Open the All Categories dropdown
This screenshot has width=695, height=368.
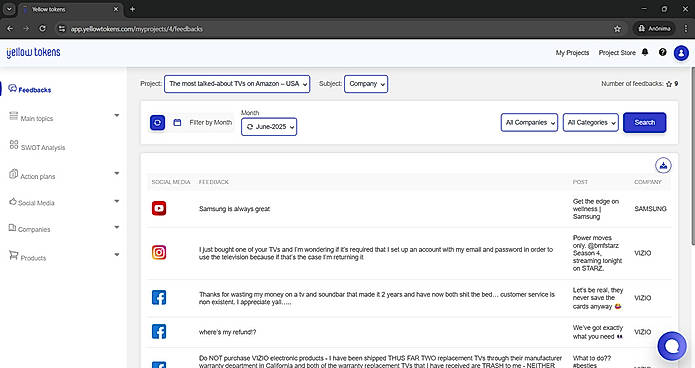[x=591, y=122]
